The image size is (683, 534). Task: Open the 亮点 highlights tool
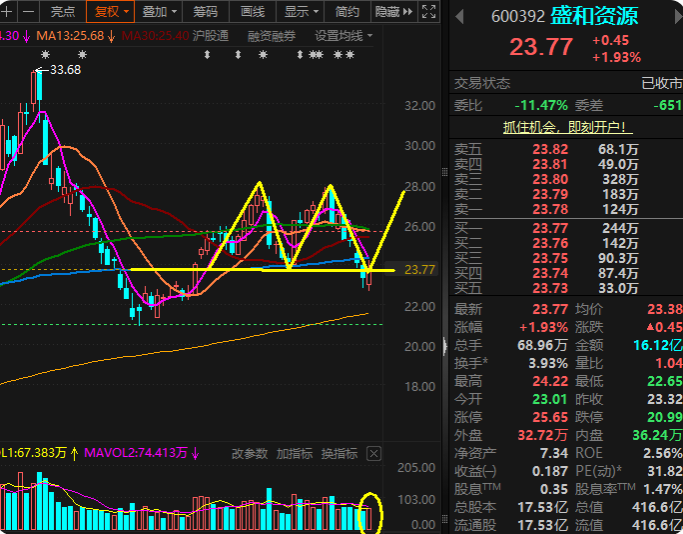pos(63,11)
